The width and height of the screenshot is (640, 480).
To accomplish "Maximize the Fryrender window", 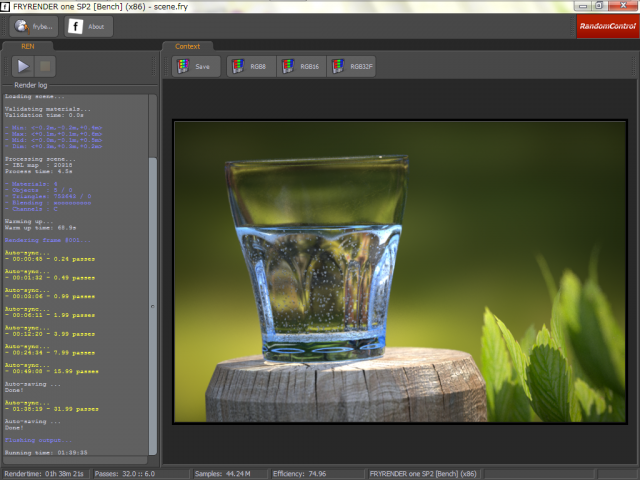I will (599, 6).
